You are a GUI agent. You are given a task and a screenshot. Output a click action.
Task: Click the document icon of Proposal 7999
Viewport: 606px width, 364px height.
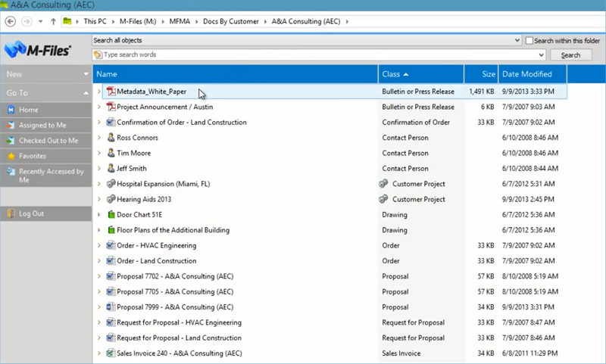tap(111, 307)
